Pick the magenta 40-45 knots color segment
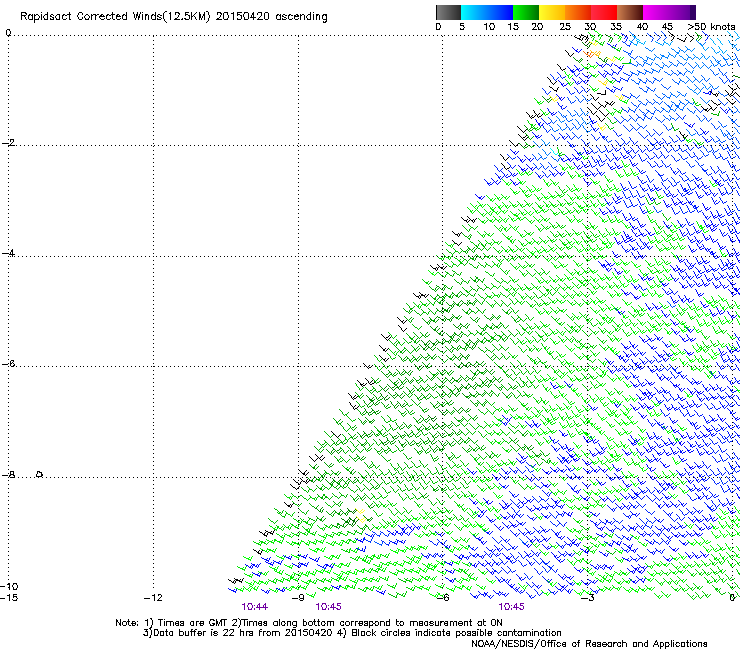The height and width of the screenshot is (650, 740). coord(656,12)
